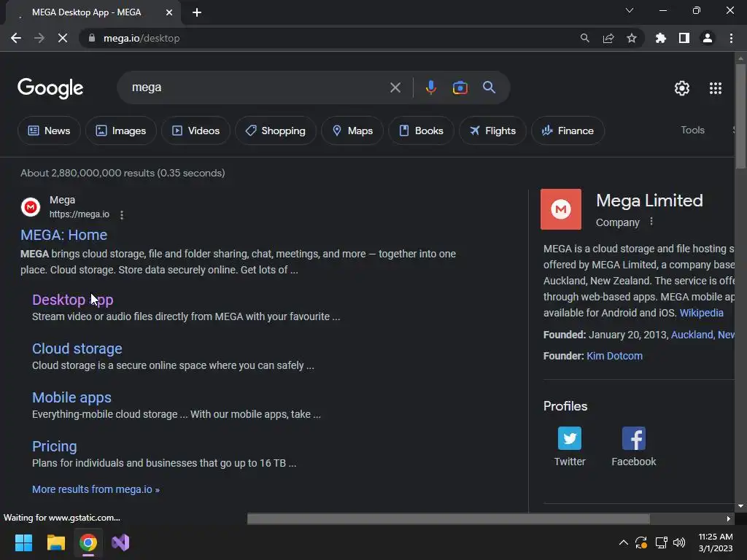The width and height of the screenshot is (747, 560).
Task: Open the Chrome profile menu
Action: (x=708, y=38)
